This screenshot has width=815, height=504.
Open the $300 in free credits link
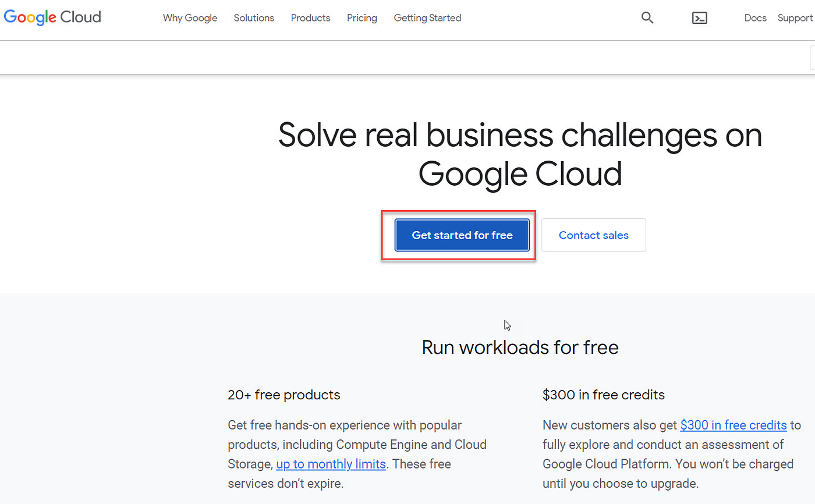pyautogui.click(x=733, y=425)
